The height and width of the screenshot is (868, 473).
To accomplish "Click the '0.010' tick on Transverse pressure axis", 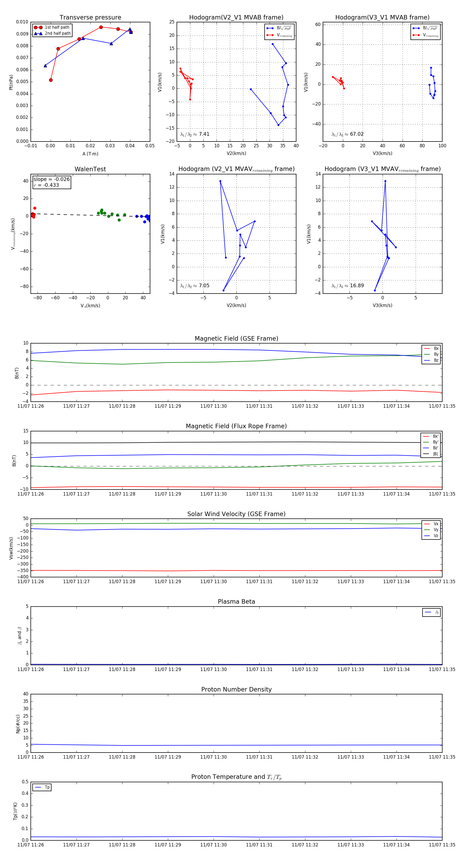I will tap(22, 22).
